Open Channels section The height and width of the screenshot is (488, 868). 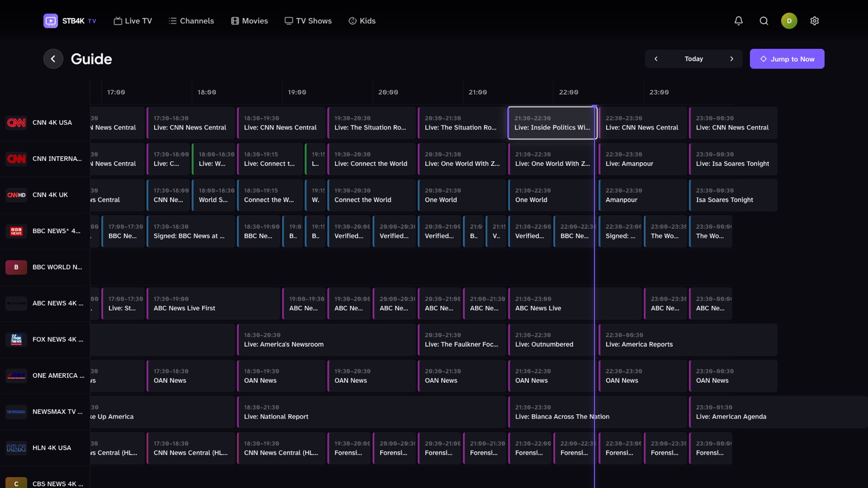pos(191,21)
